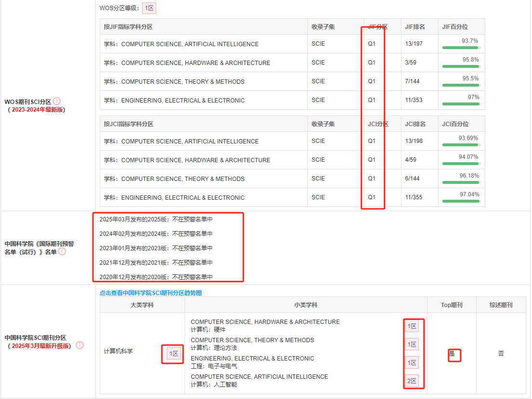Click JCI rank value 11/355
The width and height of the screenshot is (532, 399).
coord(413,197)
